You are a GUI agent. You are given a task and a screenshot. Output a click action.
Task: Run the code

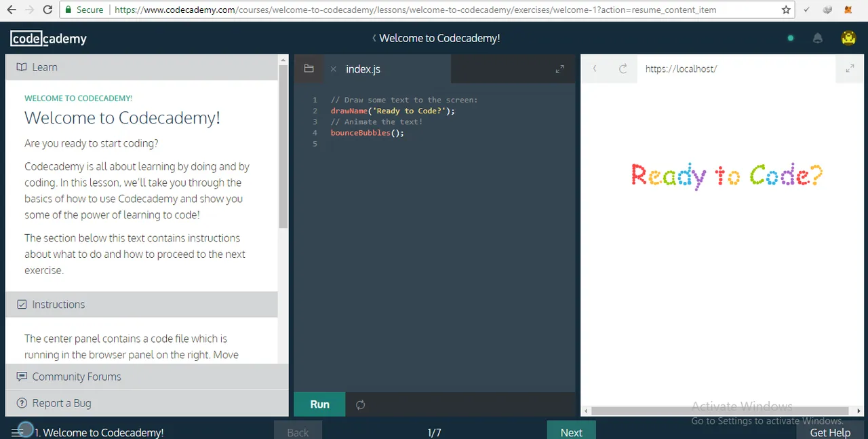coord(319,404)
